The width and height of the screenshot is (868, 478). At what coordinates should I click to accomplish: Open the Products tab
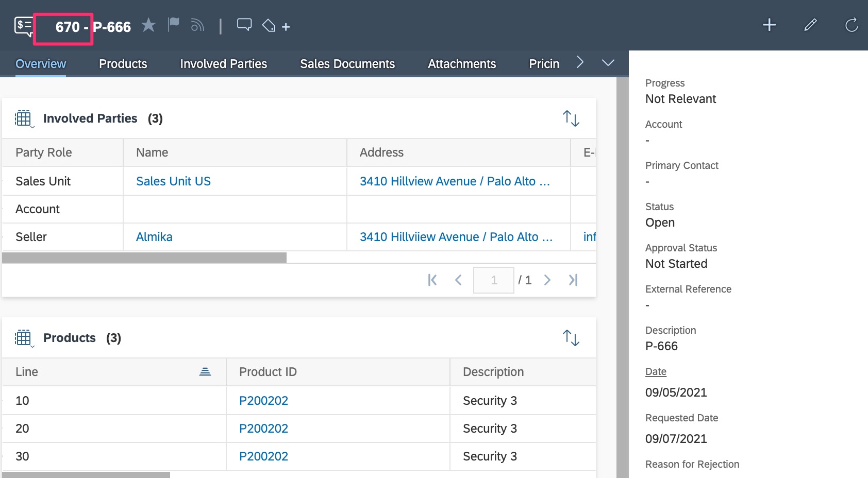coord(123,64)
